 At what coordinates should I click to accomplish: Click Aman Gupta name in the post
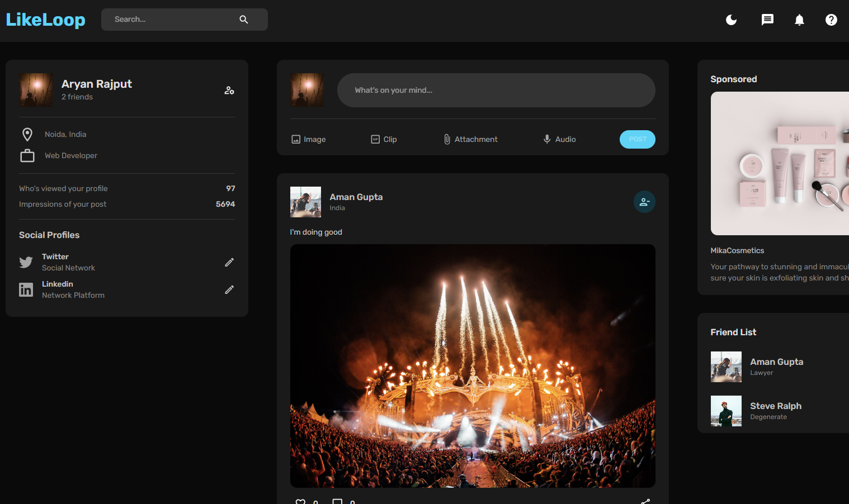click(x=356, y=197)
